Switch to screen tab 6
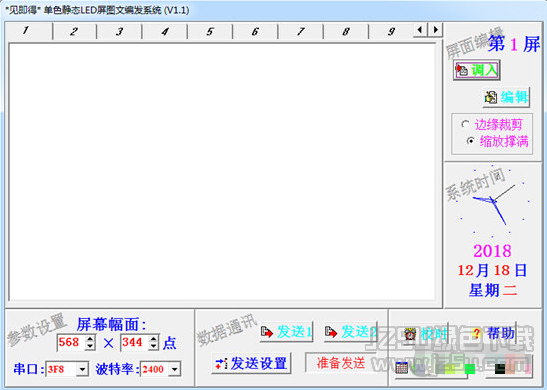This screenshot has width=547, height=390. point(255,32)
